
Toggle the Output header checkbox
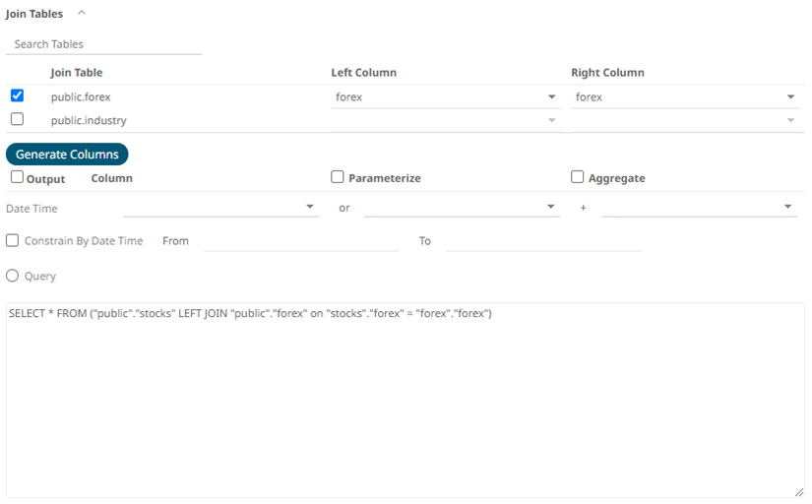coord(17,178)
